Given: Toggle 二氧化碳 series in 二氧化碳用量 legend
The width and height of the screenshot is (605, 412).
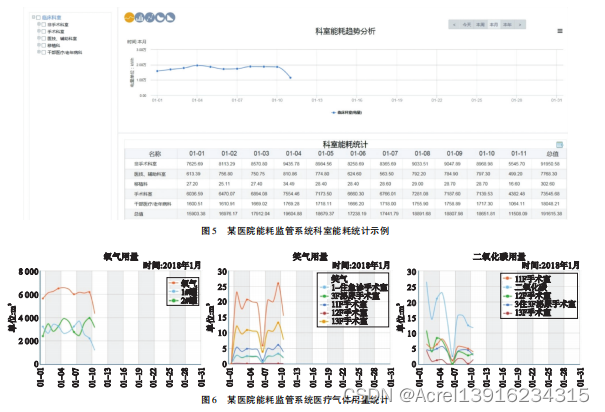Looking at the screenshot, I should tap(525, 287).
